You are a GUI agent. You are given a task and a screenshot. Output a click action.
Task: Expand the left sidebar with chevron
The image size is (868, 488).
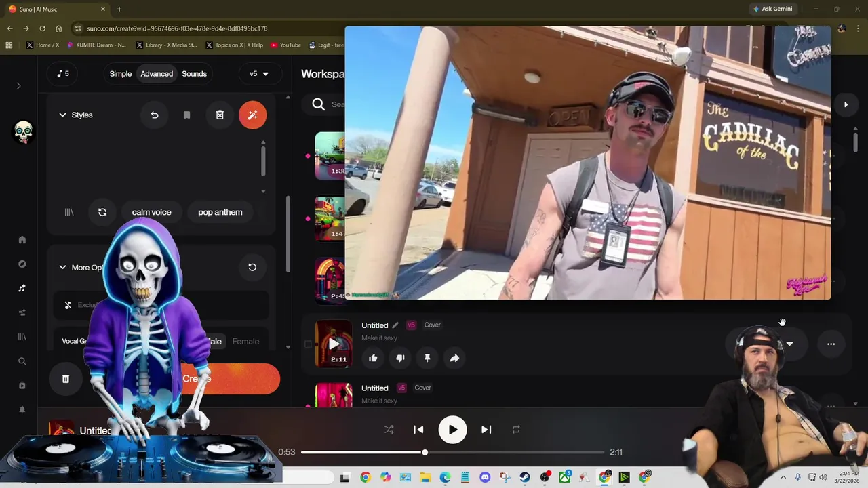[x=19, y=86]
